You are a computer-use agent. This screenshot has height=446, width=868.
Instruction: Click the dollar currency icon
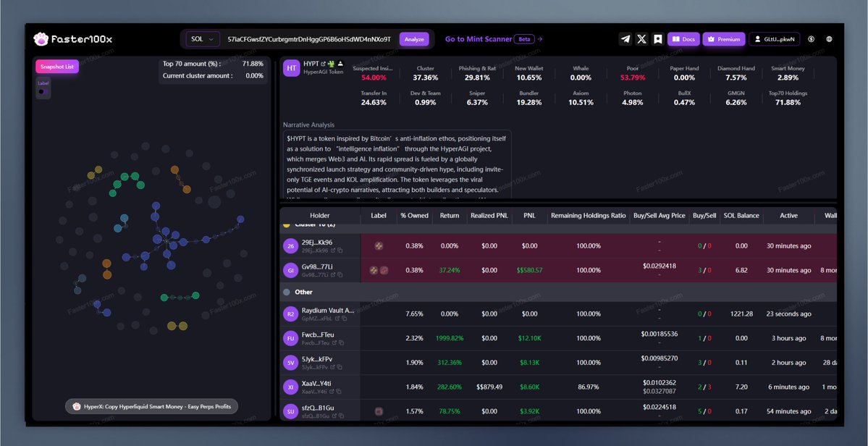[811, 39]
